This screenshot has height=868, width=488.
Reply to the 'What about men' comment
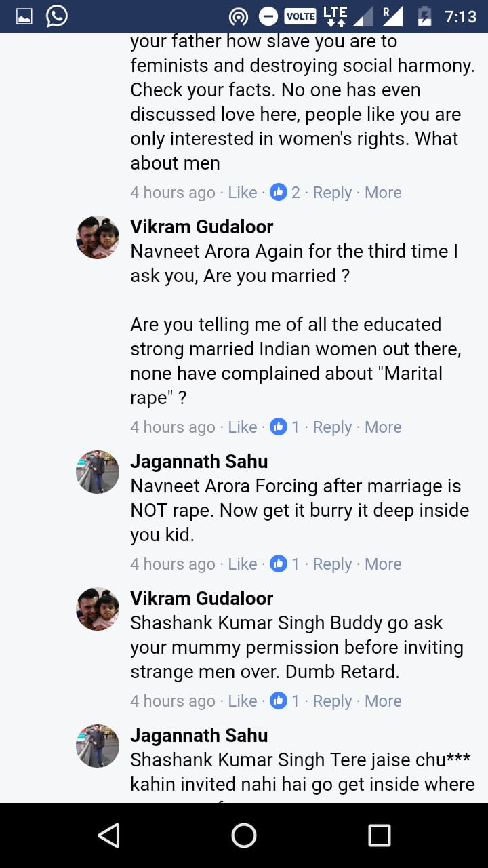click(332, 193)
